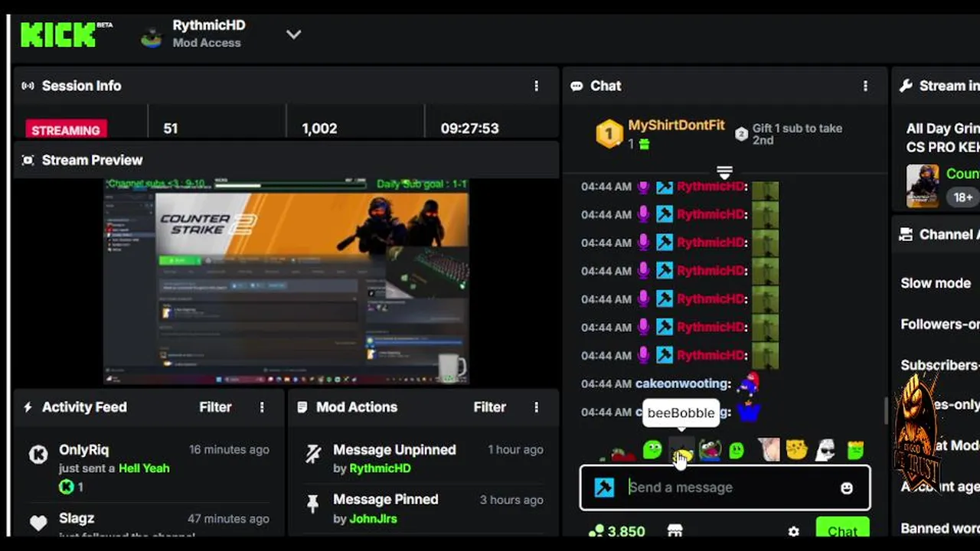Click the Activity Feed lightning icon
The width and height of the screenshot is (980, 551).
pyautogui.click(x=28, y=407)
